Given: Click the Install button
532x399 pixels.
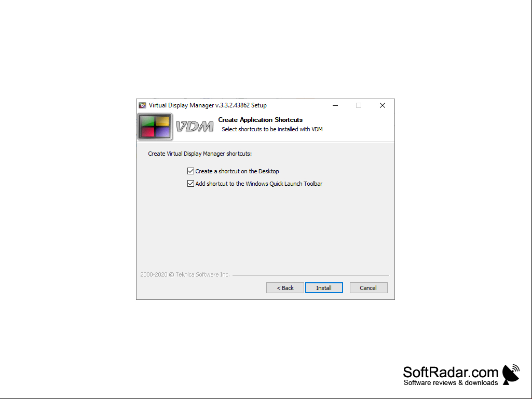Looking at the screenshot, I should [324, 288].
